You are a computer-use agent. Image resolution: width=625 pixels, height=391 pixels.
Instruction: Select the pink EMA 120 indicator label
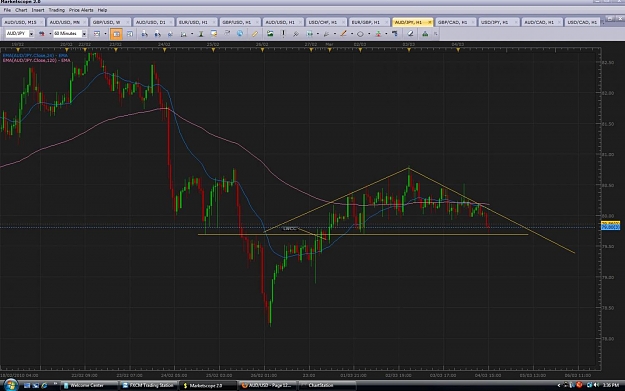37,60
